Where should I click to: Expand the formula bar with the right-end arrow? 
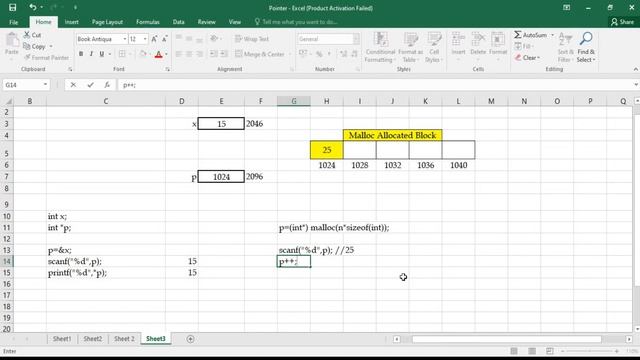pyautogui.click(x=636, y=84)
